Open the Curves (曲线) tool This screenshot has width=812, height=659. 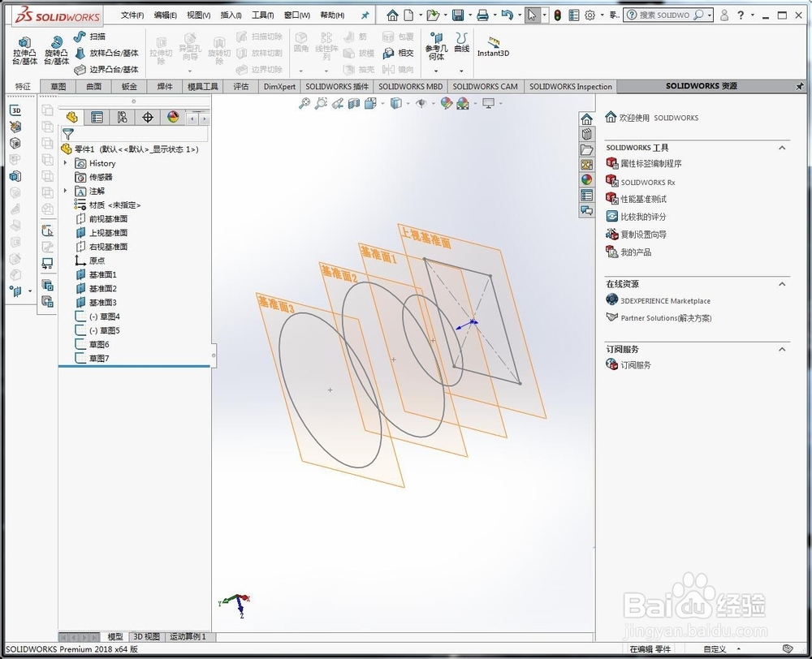(461, 42)
